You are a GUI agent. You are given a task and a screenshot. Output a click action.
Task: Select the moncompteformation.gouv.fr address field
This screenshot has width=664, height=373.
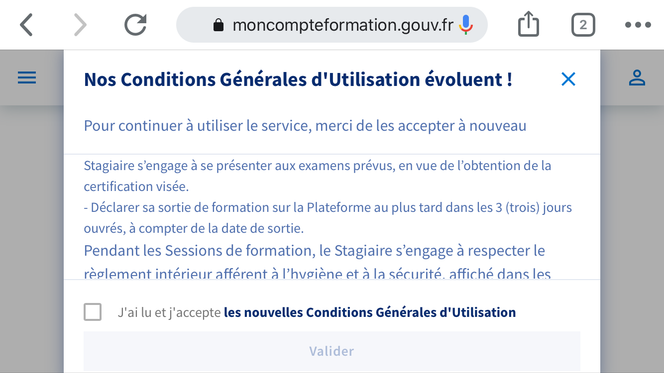(332, 25)
